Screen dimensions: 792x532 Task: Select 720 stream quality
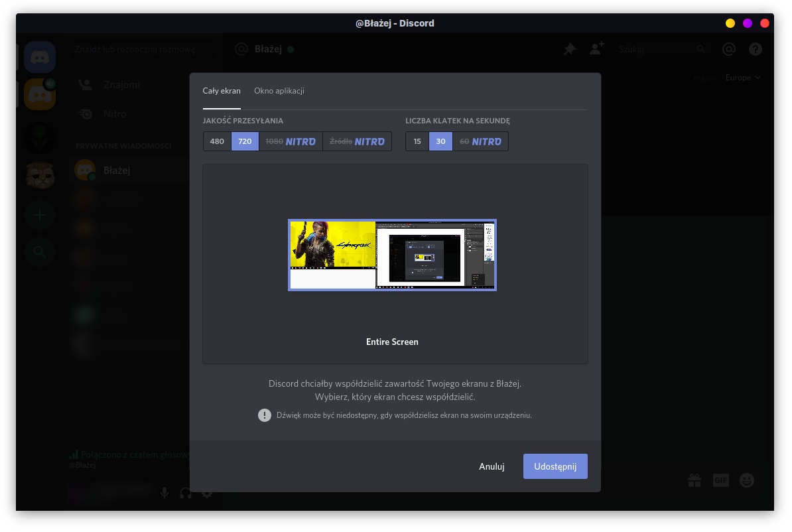point(245,141)
